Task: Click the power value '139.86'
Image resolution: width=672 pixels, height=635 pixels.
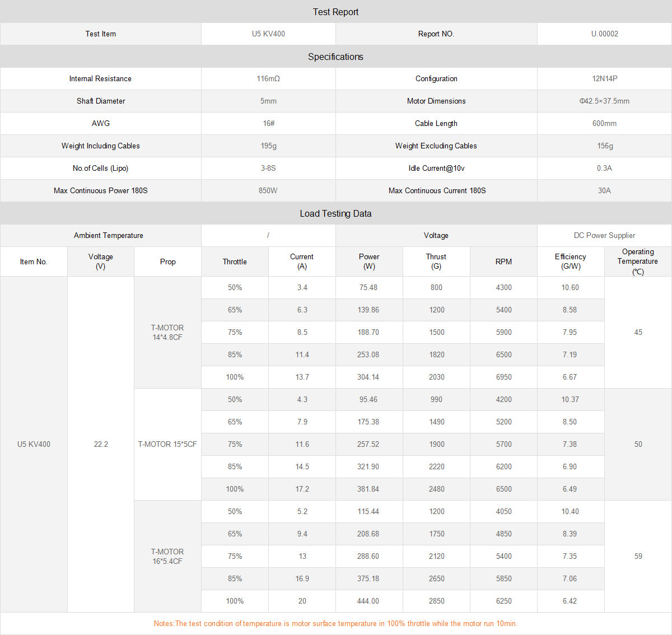Action: (368, 310)
